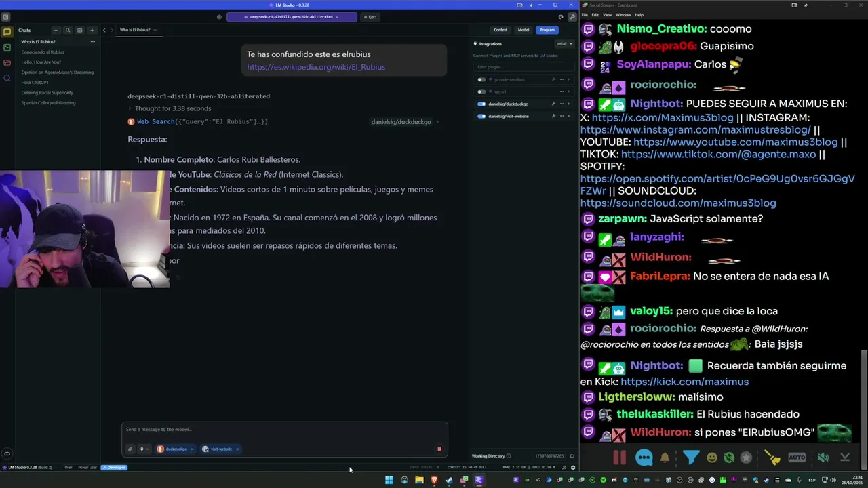Image resolution: width=868 pixels, height=488 pixels.
Task: Open the Discover magnifier icon in sidebar
Action: click(7, 78)
